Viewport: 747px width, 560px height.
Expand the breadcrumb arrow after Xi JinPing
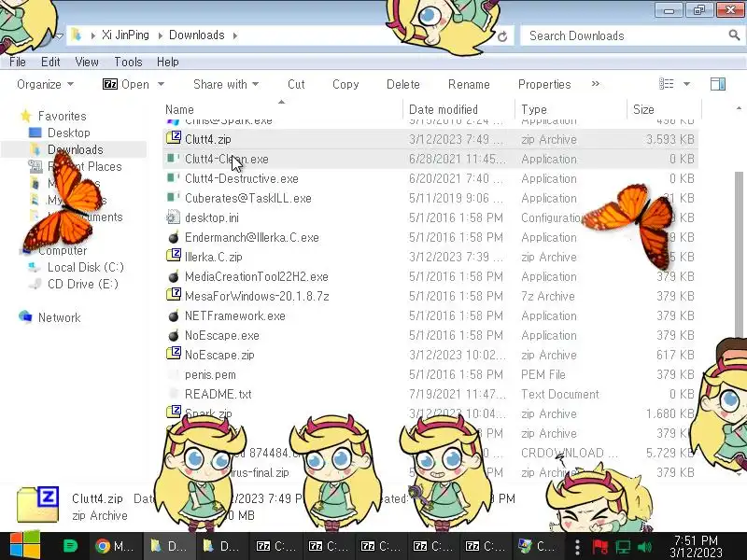pos(159,35)
